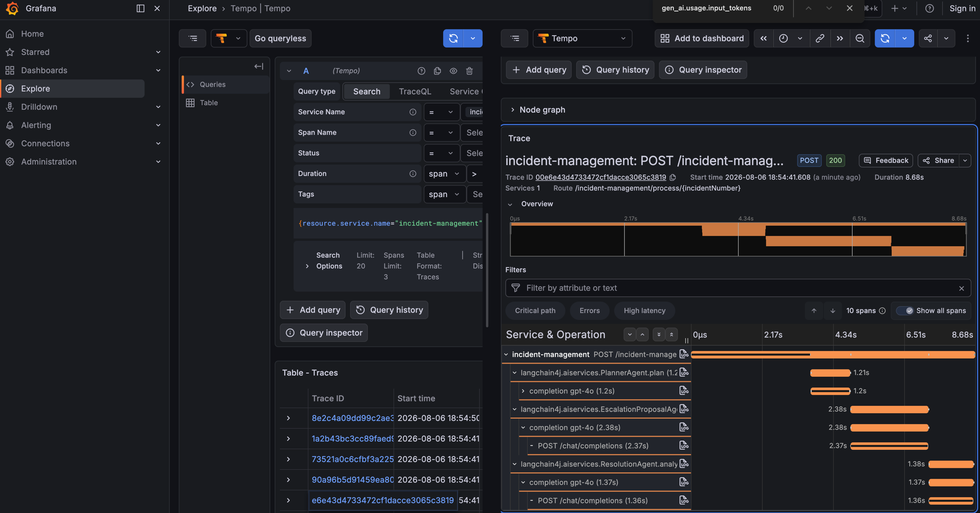Toggle Show all spans switch
The height and width of the screenshot is (513, 980).
pyautogui.click(x=905, y=311)
